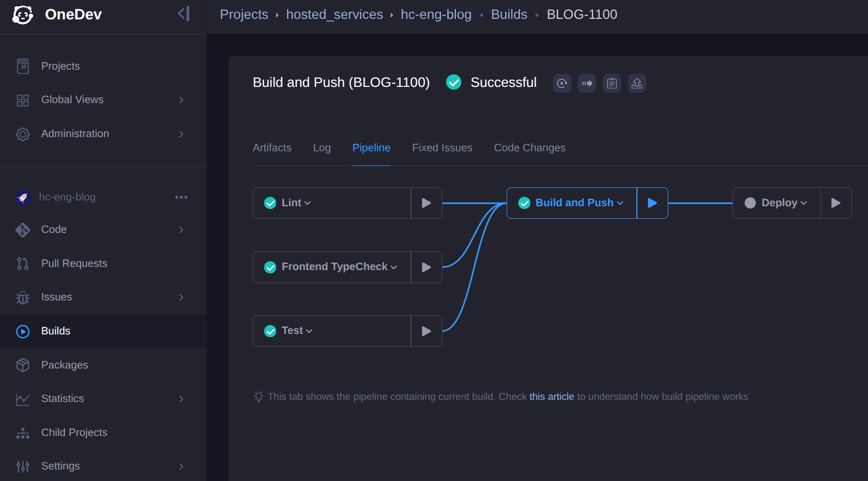Run the Deploy job with its play button
Image resolution: width=868 pixels, height=481 pixels.
pos(836,203)
